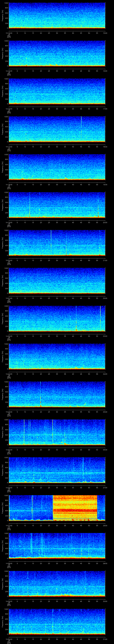Click the bright vertical line near 45 s in 14:17:00 spectrogram
The height and width of the screenshot is (644, 114).
click(81, 128)
